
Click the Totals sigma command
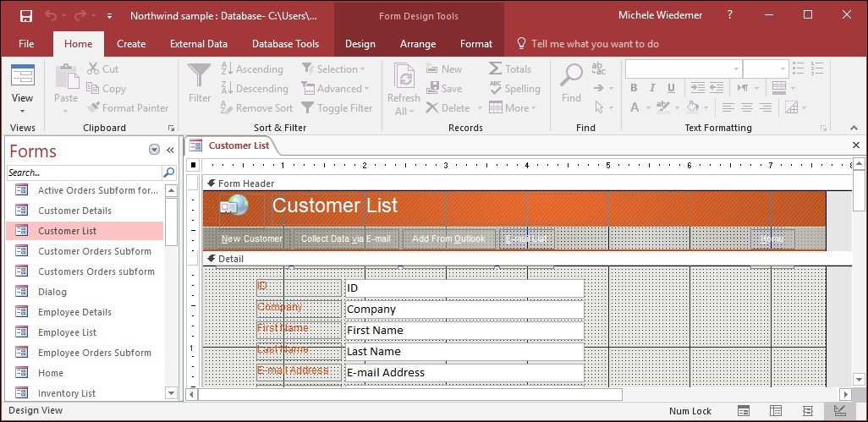[510, 69]
